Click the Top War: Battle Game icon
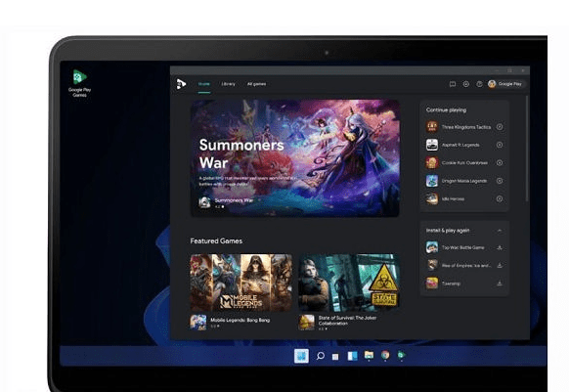The width and height of the screenshot is (570, 392). (x=432, y=247)
